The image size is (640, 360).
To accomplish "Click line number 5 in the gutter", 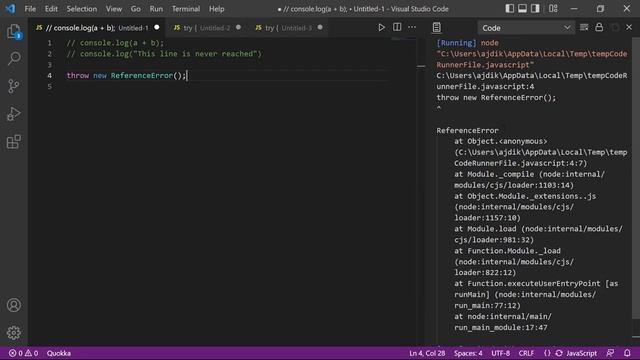I will point(49,87).
